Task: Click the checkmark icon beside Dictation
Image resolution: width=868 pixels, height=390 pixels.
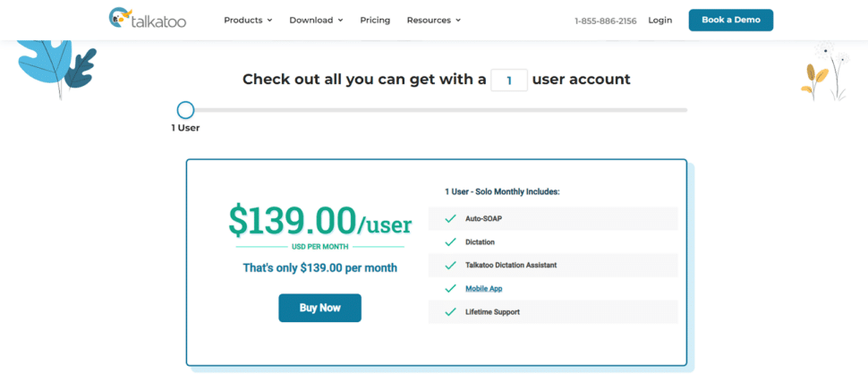Action: point(450,242)
